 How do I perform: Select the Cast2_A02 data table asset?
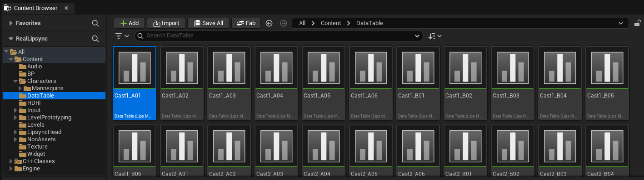229,151
